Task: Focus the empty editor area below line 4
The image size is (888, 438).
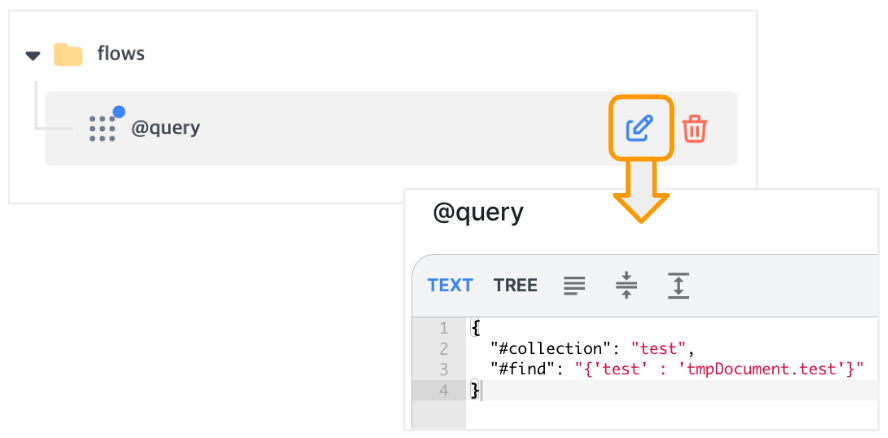Action: coord(671,414)
